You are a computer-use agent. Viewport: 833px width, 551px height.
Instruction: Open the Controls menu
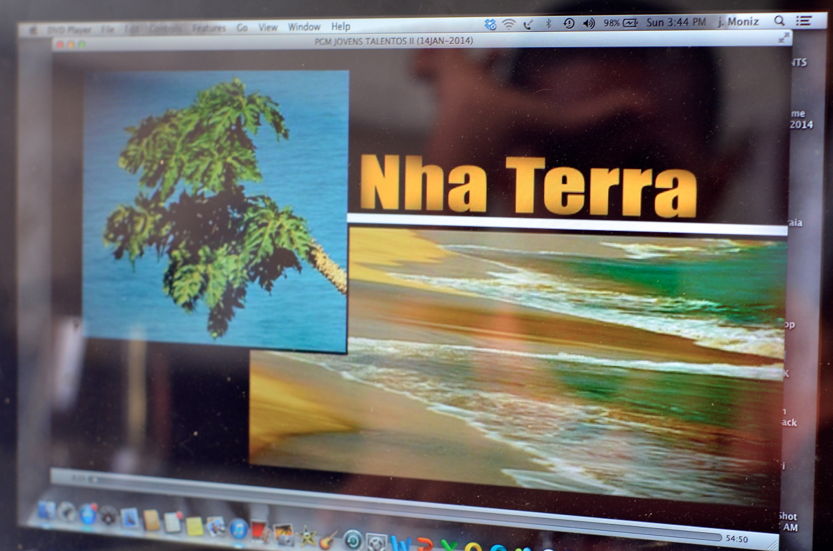coord(164,29)
